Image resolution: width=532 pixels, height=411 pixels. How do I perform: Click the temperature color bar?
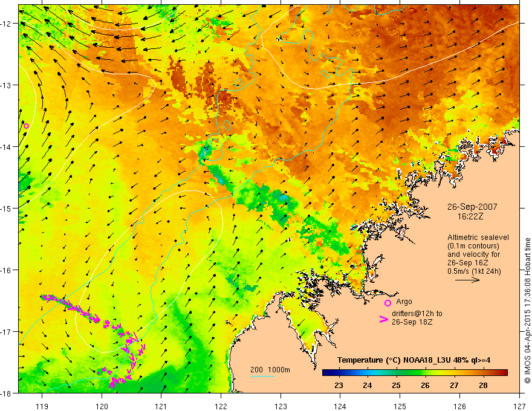(415, 373)
